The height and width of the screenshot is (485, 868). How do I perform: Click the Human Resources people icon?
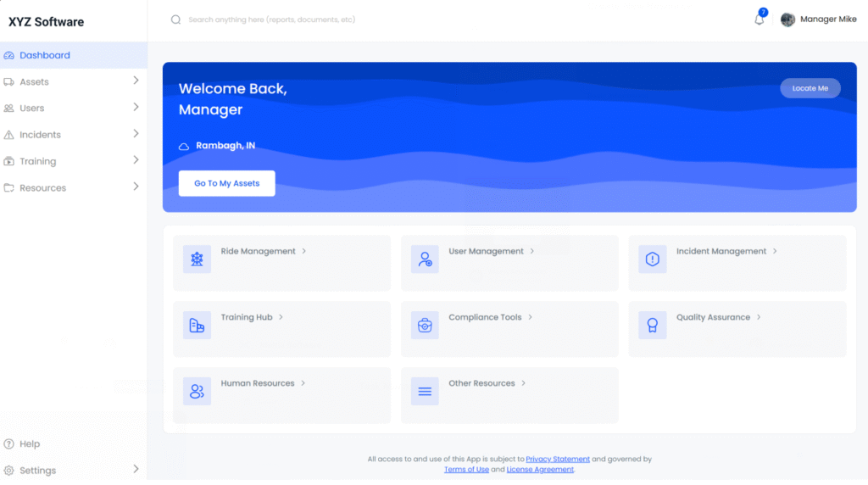coord(197,391)
